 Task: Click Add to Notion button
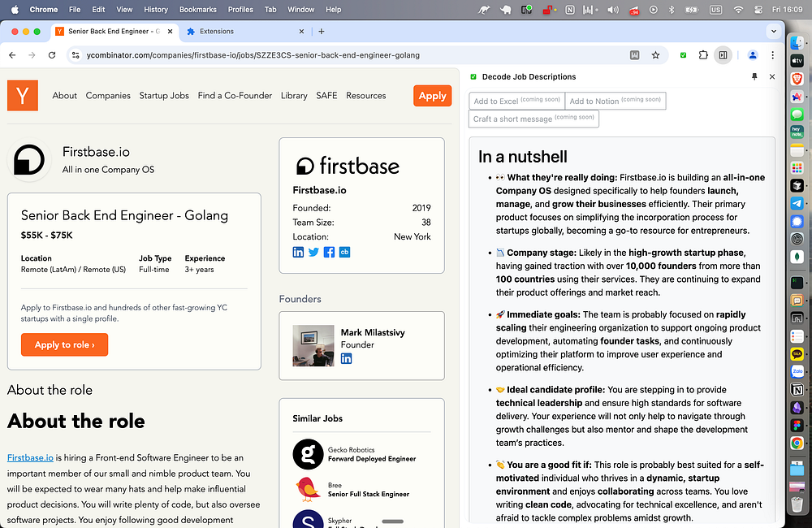point(615,101)
